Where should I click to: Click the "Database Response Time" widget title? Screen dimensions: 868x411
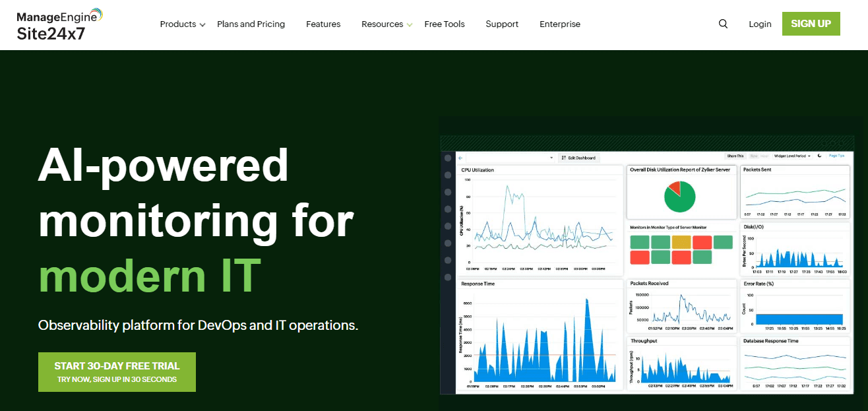point(771,341)
